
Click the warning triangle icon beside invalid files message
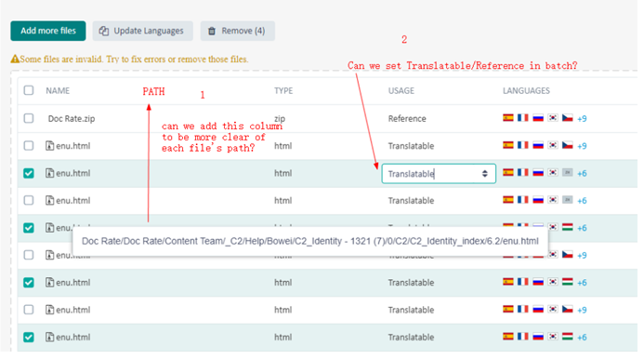pyautogui.click(x=15, y=59)
